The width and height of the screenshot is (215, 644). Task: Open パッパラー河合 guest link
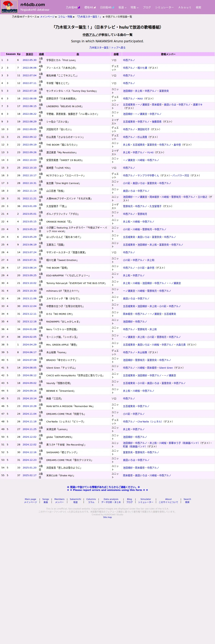coord(181,176)
